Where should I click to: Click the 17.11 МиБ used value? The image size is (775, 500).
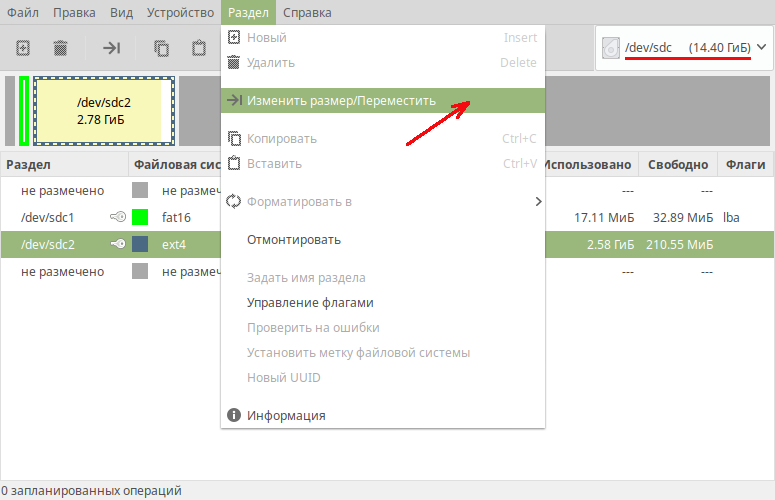coord(603,217)
